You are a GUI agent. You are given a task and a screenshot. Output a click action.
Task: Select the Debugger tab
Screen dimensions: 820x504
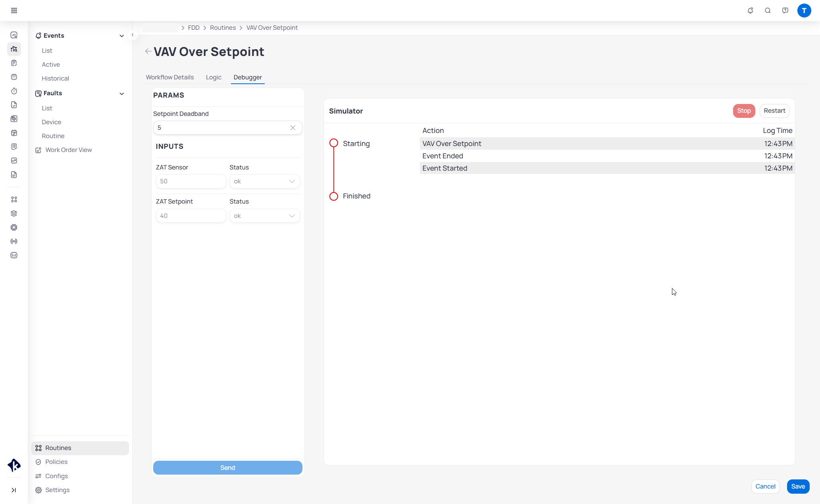(248, 77)
